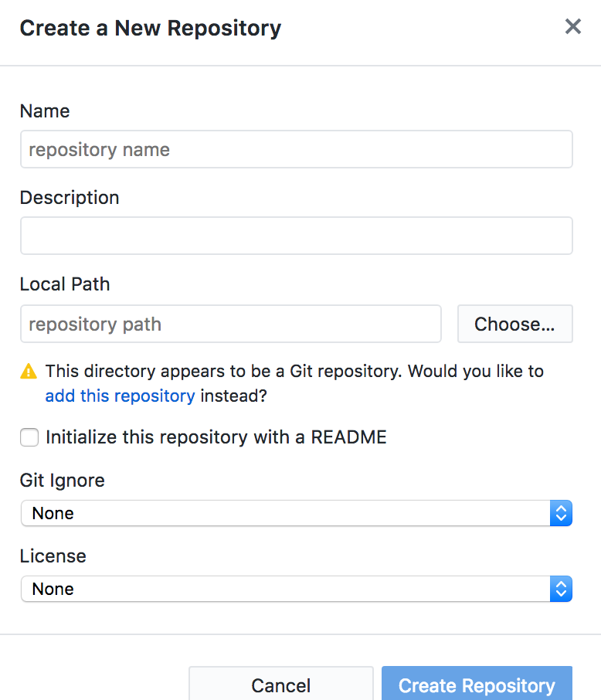Open the License dropdown
This screenshot has width=601, height=700.
pos(297,589)
